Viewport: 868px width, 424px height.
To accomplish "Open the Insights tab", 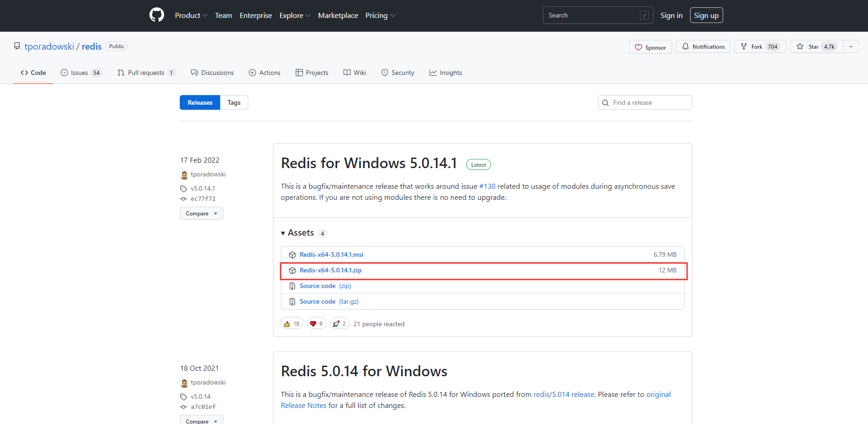I will pos(445,73).
